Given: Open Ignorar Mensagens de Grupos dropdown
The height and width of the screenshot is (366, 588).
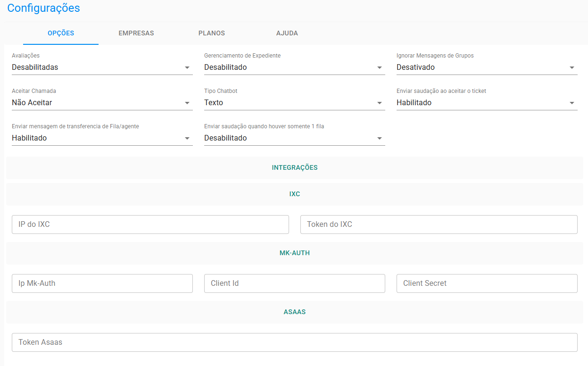Looking at the screenshot, I should [x=487, y=67].
